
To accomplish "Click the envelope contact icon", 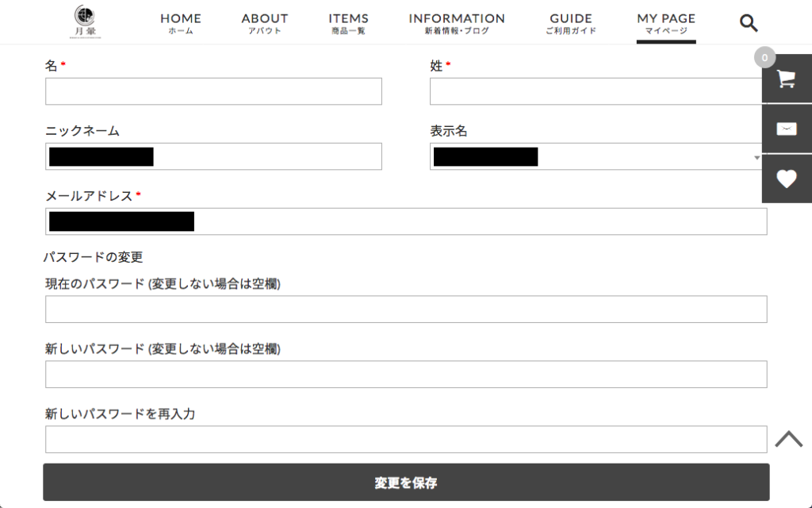I will (x=786, y=129).
